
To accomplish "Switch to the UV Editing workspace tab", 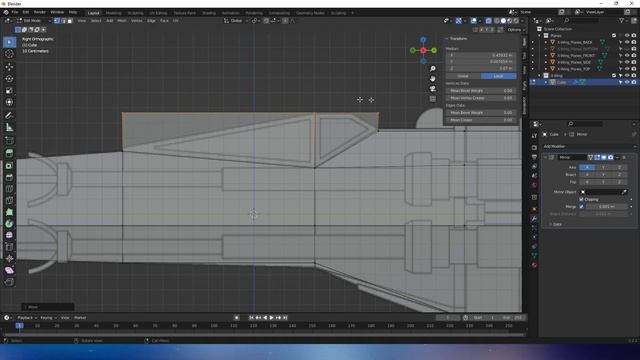I will [158, 13].
